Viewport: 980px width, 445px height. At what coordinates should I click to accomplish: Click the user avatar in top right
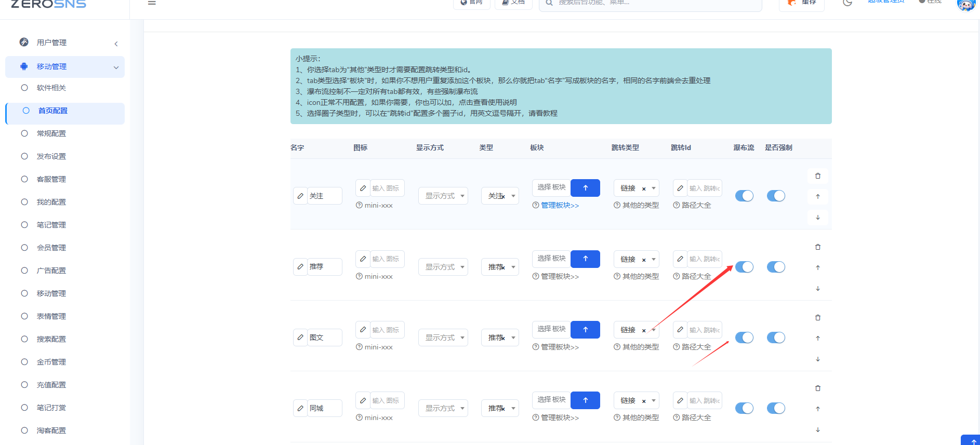(966, 4)
